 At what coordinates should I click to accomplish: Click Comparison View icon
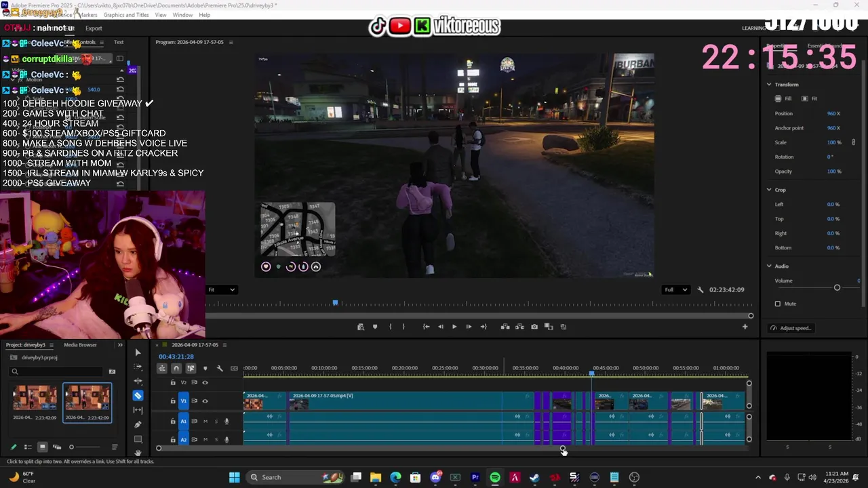(x=549, y=327)
